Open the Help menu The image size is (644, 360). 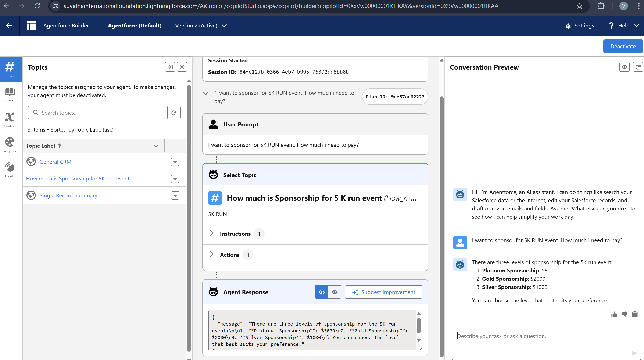coord(624,26)
